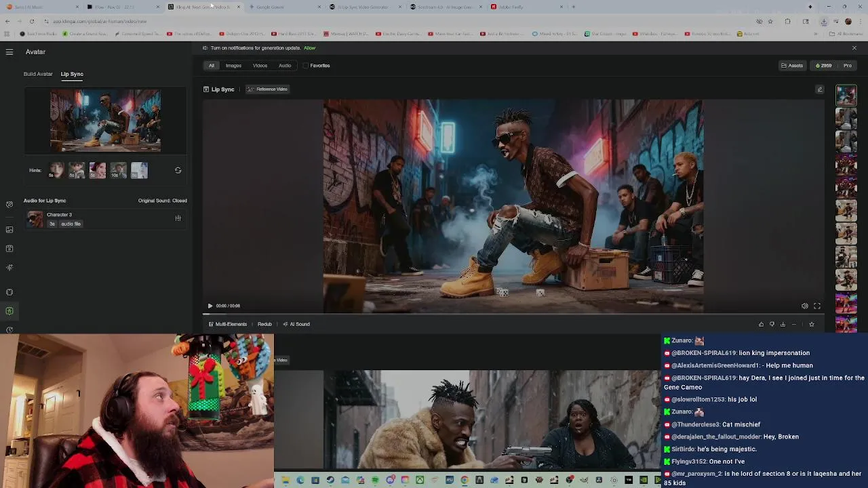The width and height of the screenshot is (868, 488).
Task: Select the second history thumbnail in right strip
Action: coord(846,119)
